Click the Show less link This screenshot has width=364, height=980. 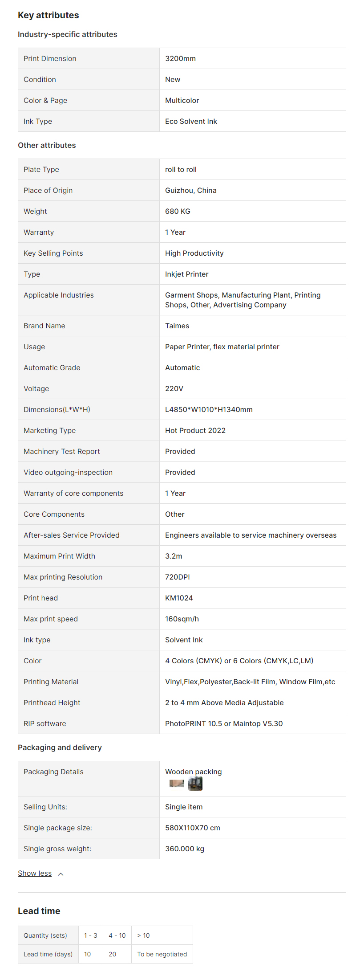(x=35, y=873)
